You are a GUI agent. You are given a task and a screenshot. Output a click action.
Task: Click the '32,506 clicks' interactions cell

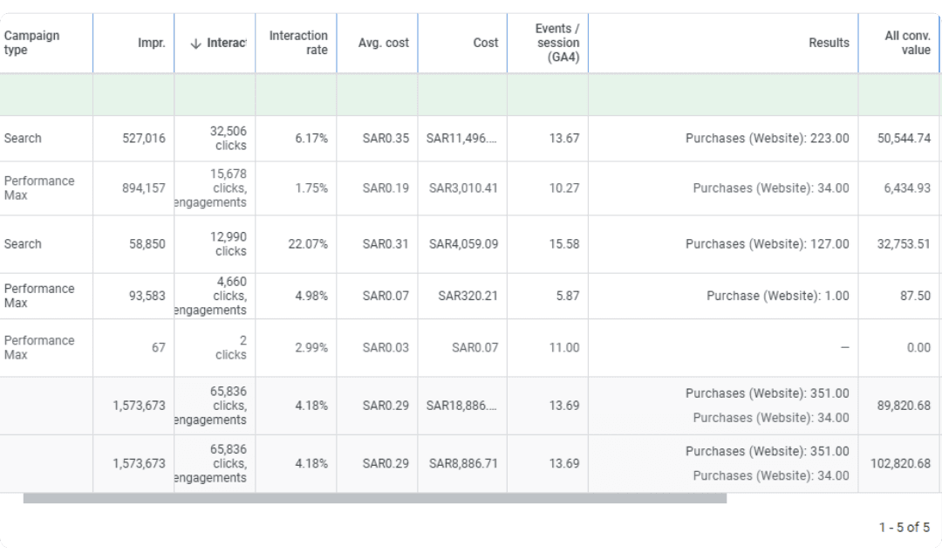[228, 138]
